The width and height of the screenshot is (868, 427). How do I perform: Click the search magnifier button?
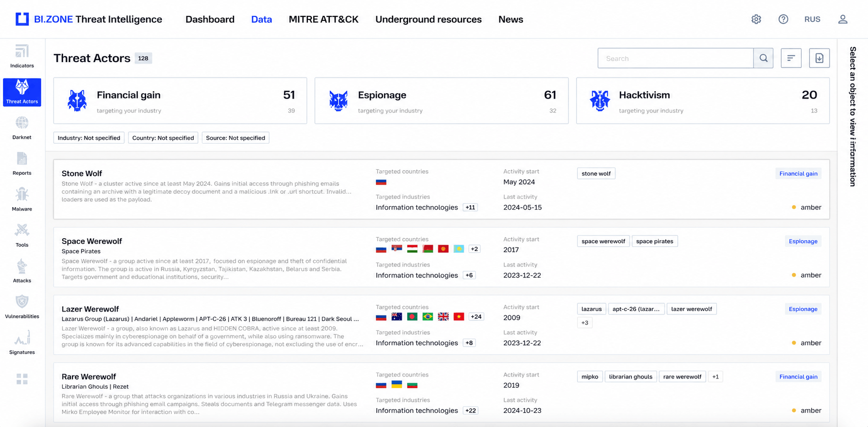tap(764, 58)
